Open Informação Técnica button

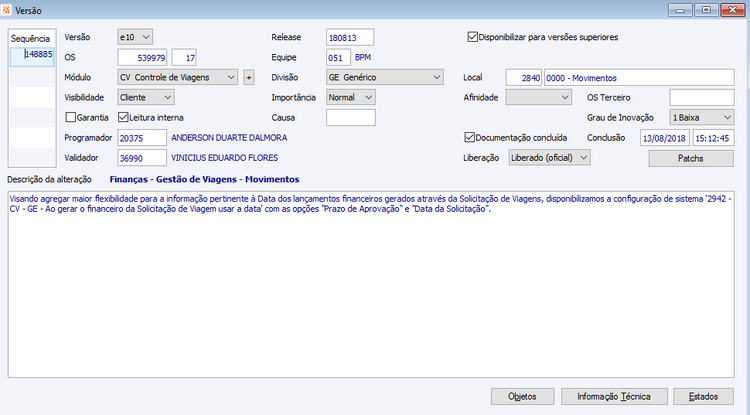(x=614, y=396)
